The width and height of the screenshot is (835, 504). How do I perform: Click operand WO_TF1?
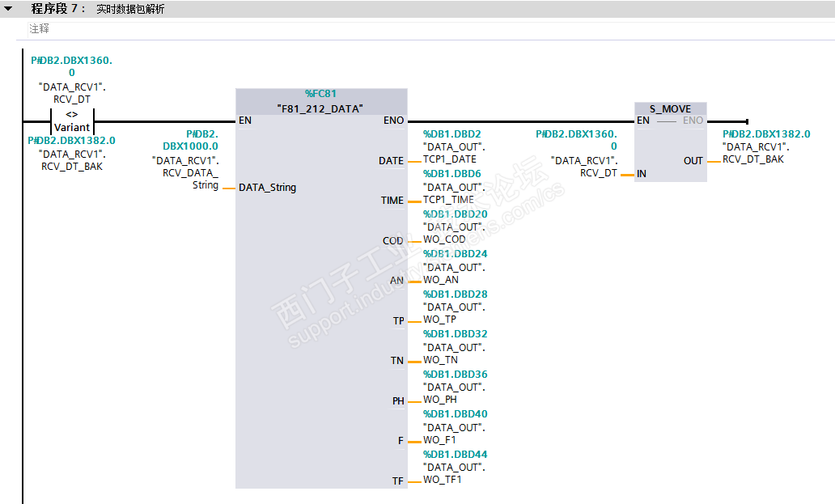442,480
